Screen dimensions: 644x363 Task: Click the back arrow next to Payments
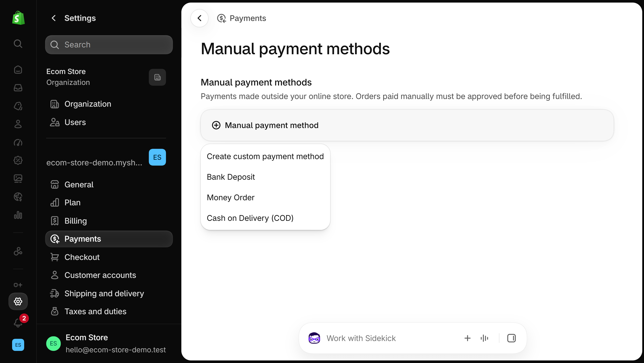199,18
